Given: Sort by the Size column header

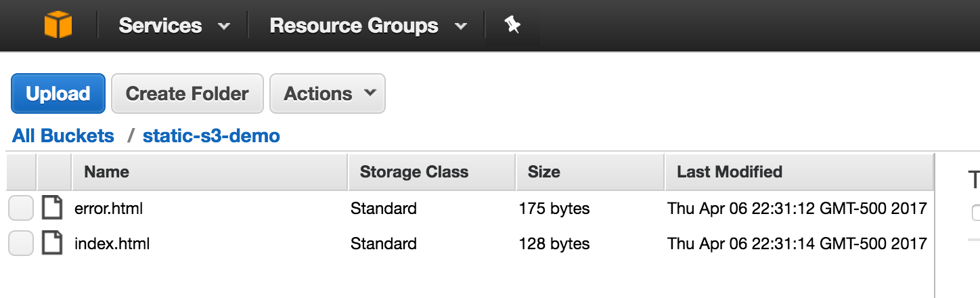Looking at the screenshot, I should [590, 172].
